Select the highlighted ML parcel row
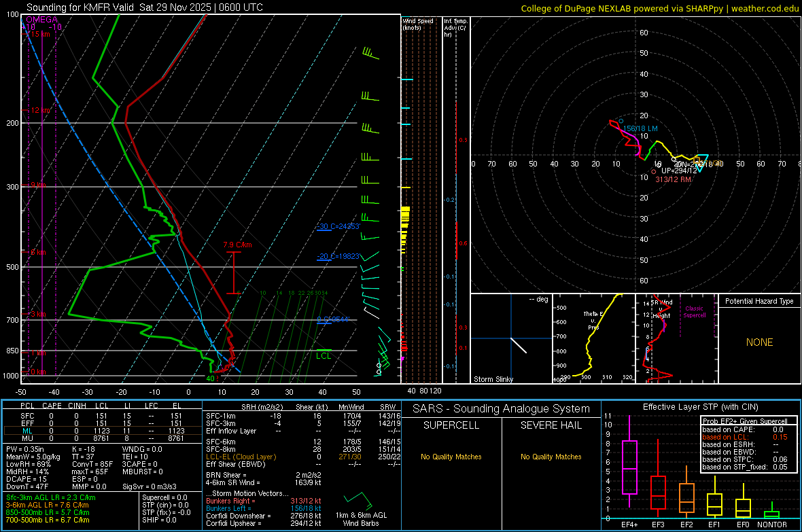This screenshot has height=532, width=802. (x=102, y=431)
